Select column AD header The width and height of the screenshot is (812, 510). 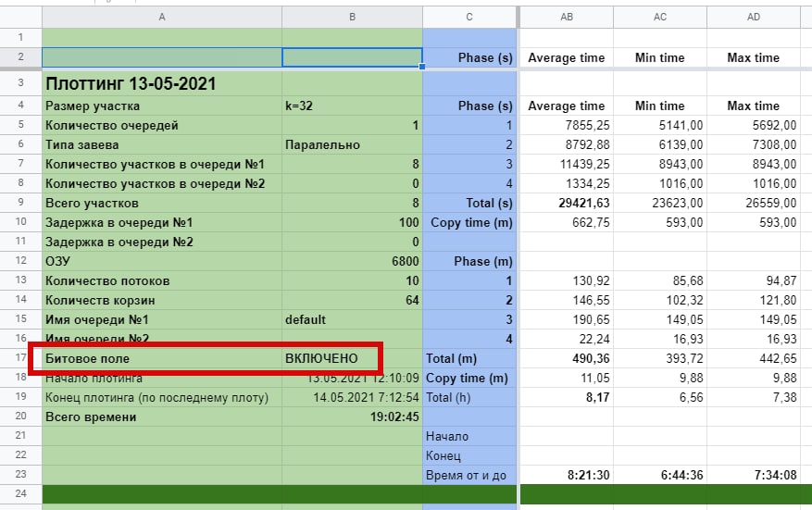754,17
